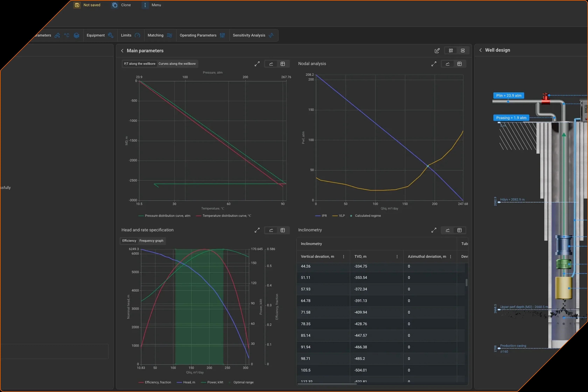
Task: Click the Pcasing = 1.9 atm label
Action: (x=511, y=118)
